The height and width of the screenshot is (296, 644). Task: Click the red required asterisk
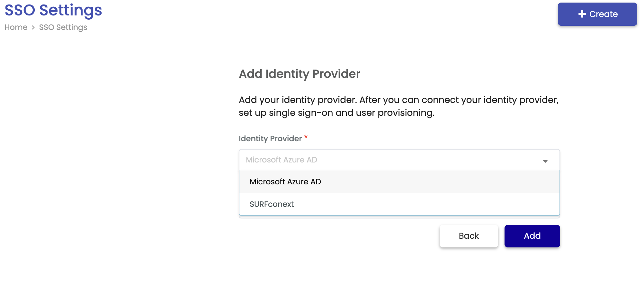[x=306, y=137]
